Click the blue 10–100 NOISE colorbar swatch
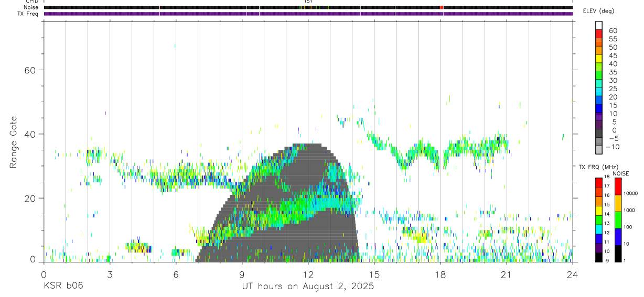Image resolution: width=644 pixels, height=297 pixels. 618,237
